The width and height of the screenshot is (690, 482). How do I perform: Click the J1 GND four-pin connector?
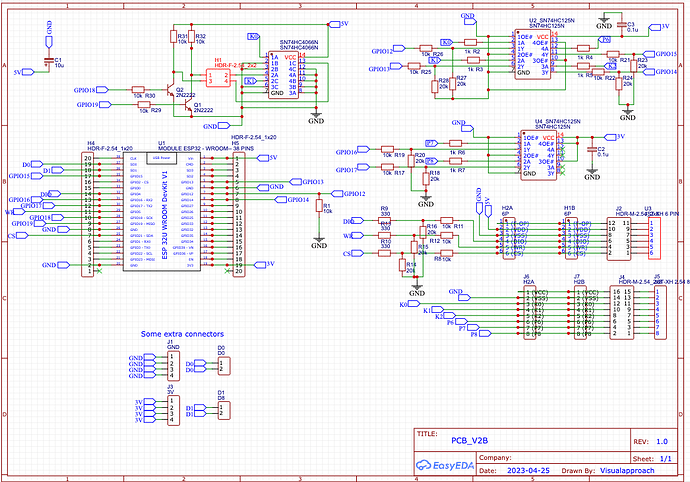[173, 366]
